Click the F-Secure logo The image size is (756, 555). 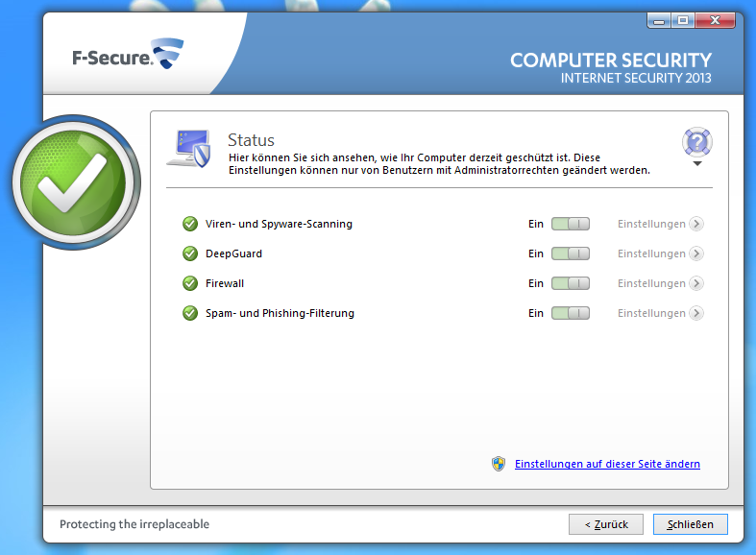tap(128, 55)
